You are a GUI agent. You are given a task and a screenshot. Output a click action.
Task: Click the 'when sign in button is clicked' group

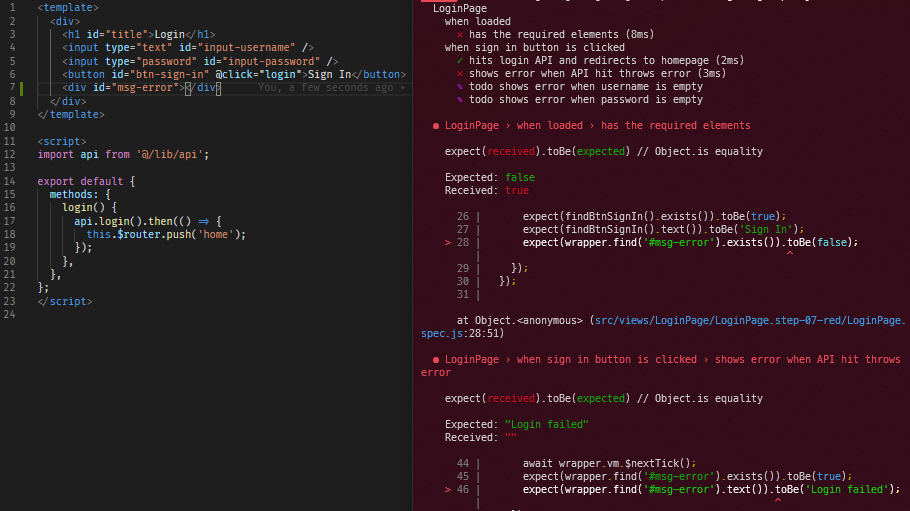point(535,48)
